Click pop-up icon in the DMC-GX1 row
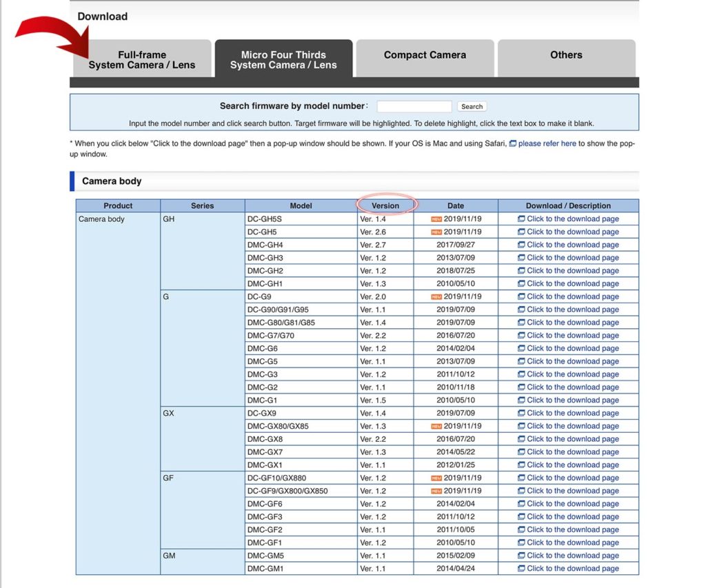 (521, 465)
